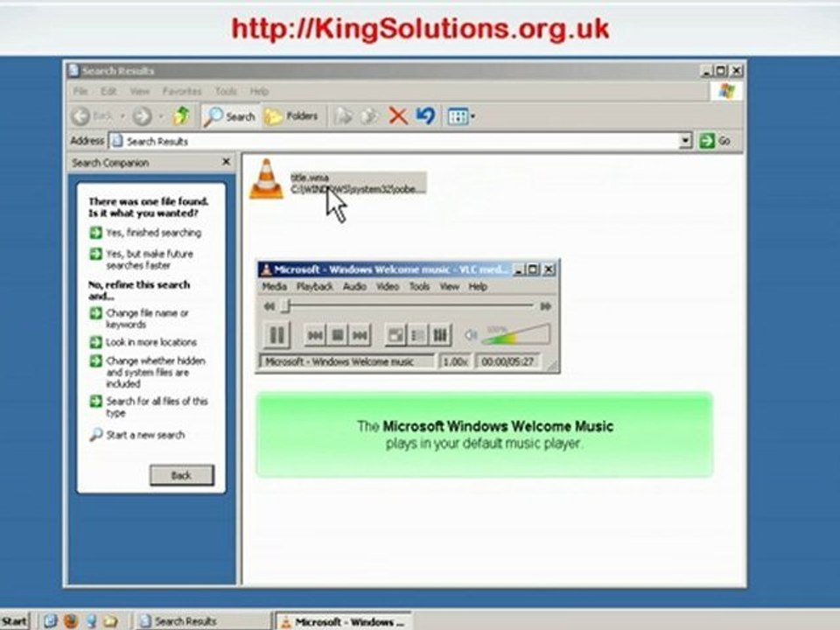Click the green Go button
This screenshot has height=630, width=840.
715,141
